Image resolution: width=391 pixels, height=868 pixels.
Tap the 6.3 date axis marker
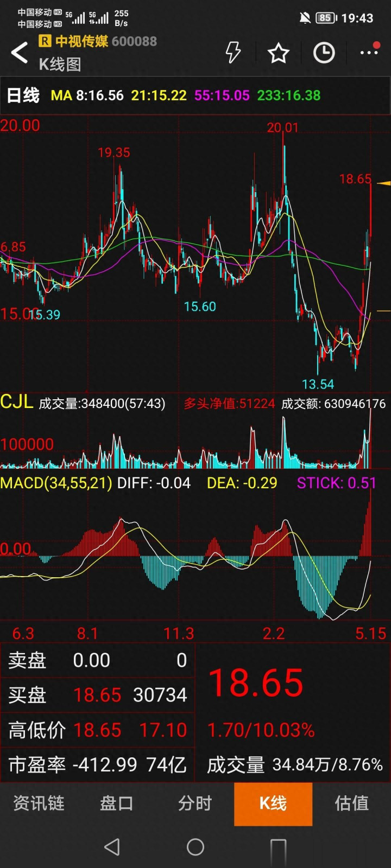tap(23, 634)
